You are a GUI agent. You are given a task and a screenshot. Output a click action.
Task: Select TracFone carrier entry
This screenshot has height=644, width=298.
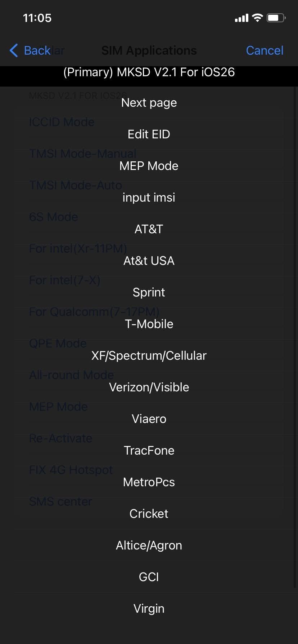point(149,451)
